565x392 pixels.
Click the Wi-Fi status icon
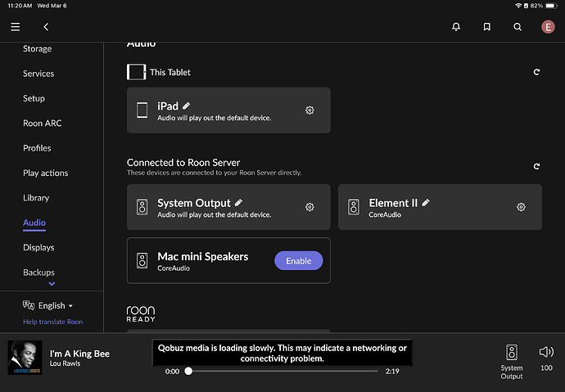[518, 6]
